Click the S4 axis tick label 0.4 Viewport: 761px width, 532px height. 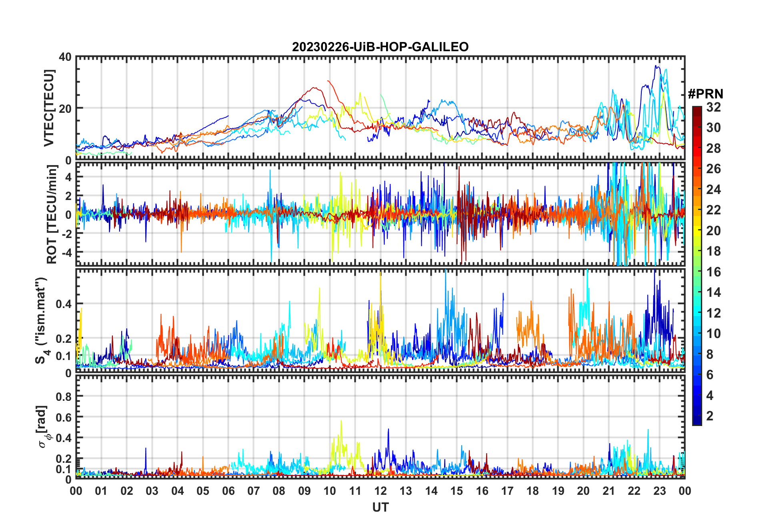coord(64,304)
